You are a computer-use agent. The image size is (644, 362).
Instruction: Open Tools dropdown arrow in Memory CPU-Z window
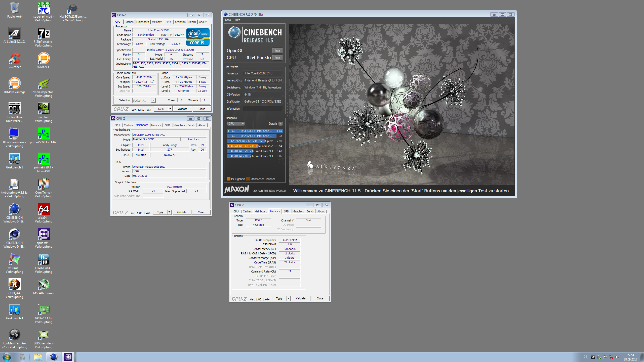[288, 298]
